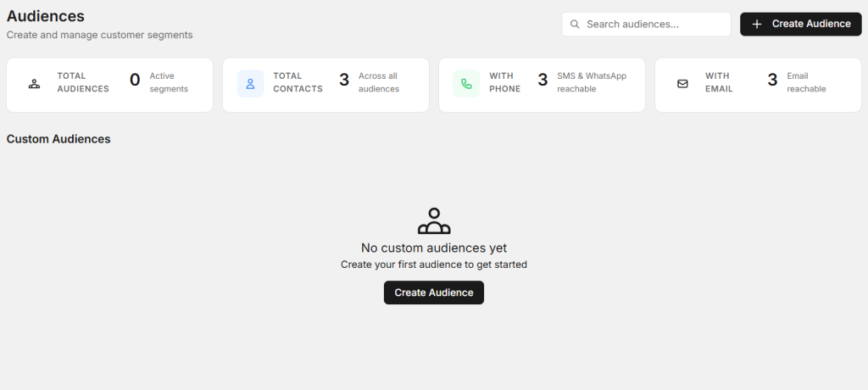Click the 'WITH PHONE' label
Image resolution: width=868 pixels, height=390 pixels.
point(505,82)
